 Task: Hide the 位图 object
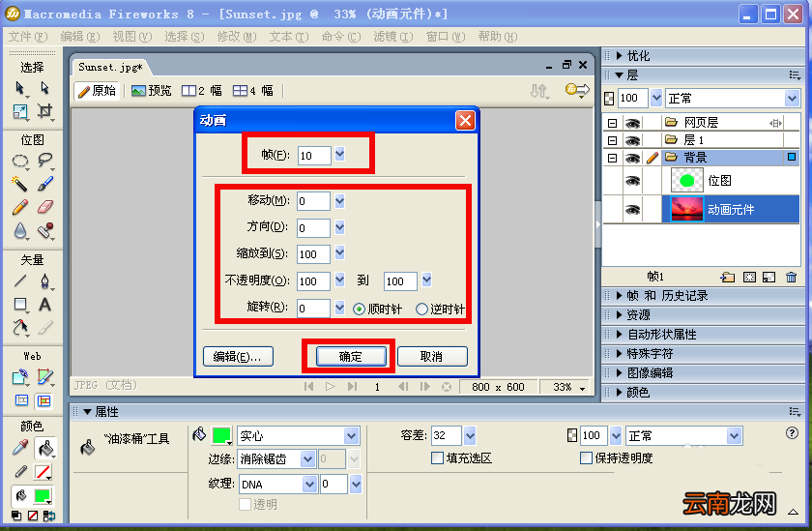point(632,181)
